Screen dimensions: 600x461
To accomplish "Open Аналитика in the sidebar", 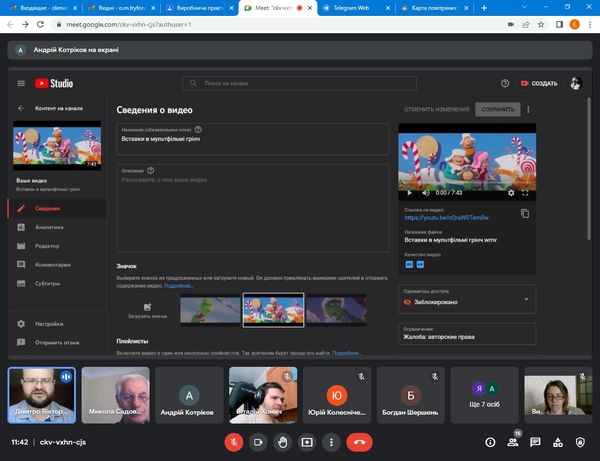I will (x=57, y=227).
